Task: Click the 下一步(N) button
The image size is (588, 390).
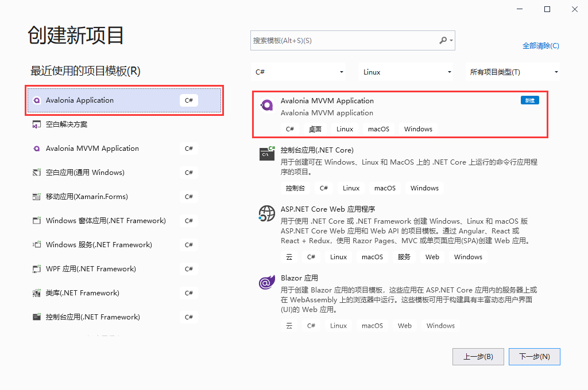Action: point(535,357)
